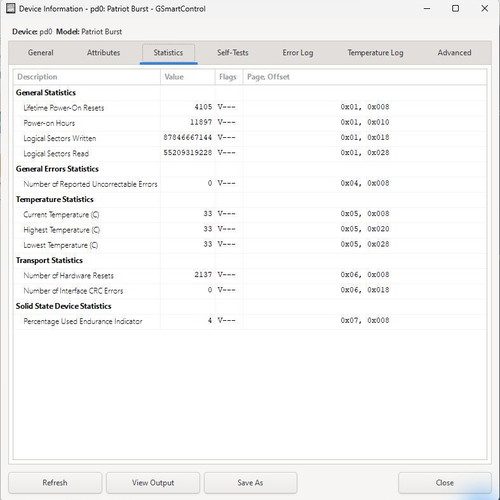Click the offset 0x04, 0x008
The image size is (500, 500).
tap(365, 183)
